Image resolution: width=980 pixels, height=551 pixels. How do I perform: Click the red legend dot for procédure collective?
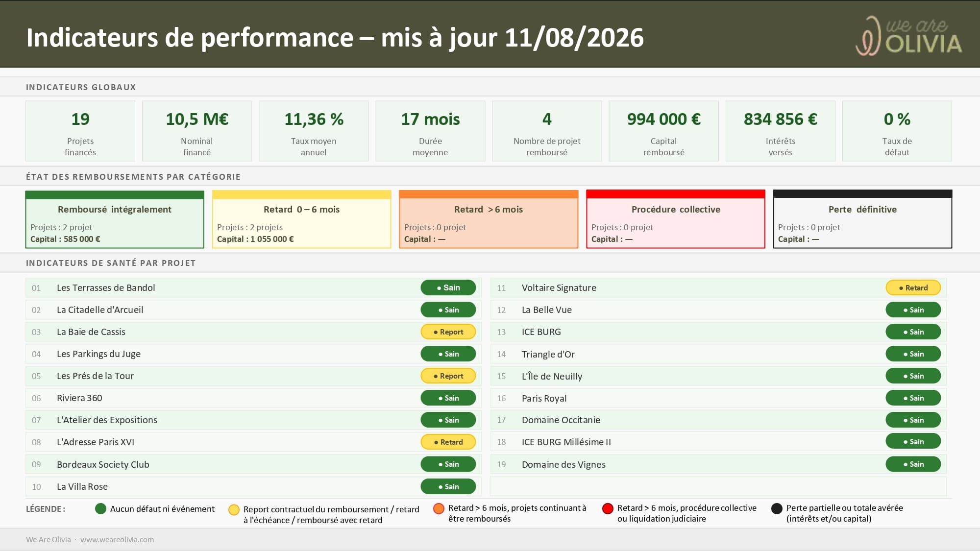(608, 508)
